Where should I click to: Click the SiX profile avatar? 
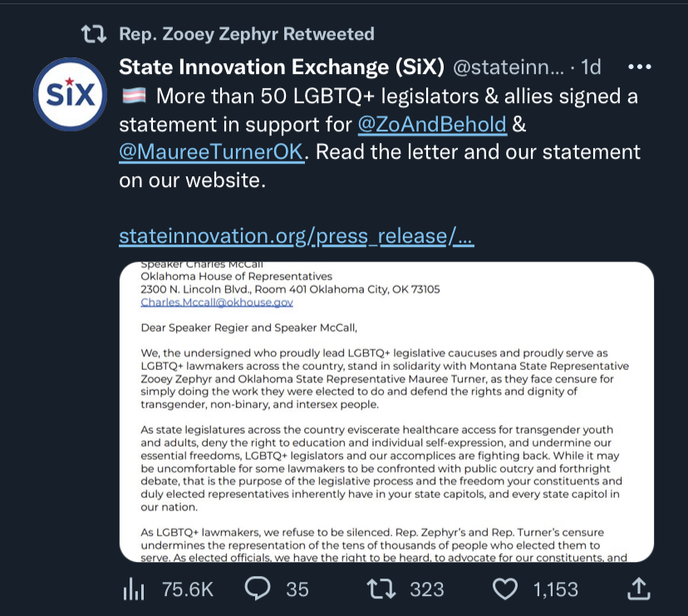(67, 96)
